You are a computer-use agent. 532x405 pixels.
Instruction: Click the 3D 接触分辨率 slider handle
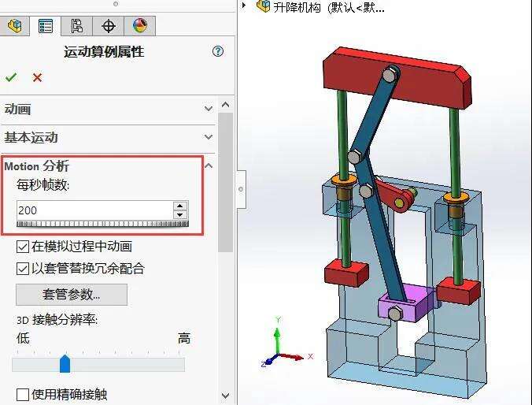65,363
